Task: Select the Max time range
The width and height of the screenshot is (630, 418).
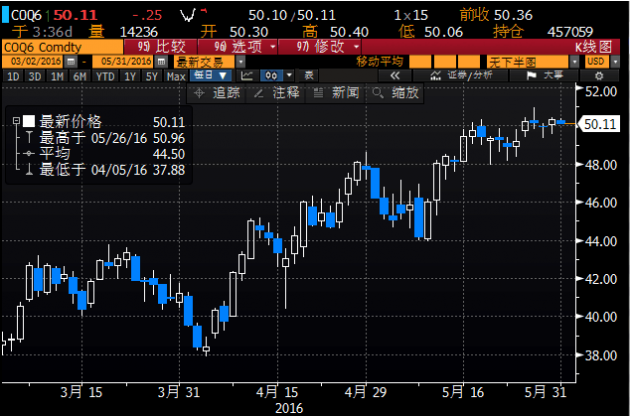Action: (176, 76)
